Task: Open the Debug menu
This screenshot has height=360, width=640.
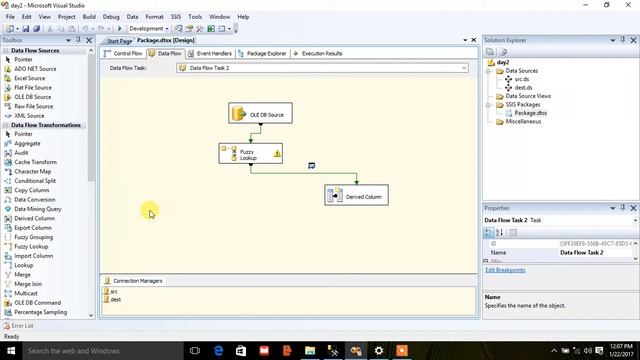Action: pos(111,17)
